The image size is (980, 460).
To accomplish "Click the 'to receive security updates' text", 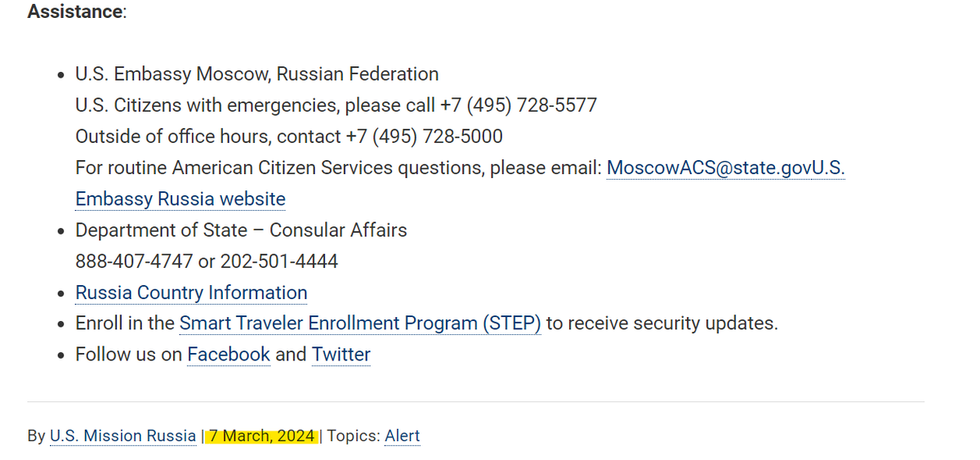I will coord(662,324).
